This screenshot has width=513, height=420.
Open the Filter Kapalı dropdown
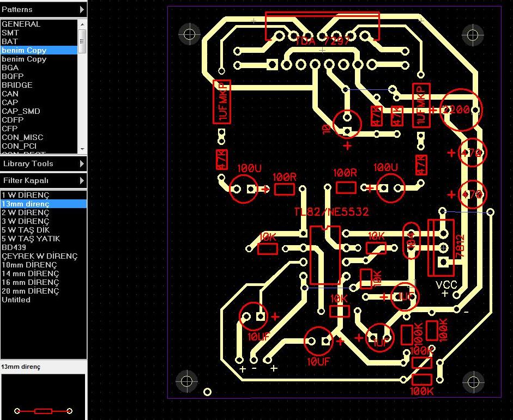point(82,180)
